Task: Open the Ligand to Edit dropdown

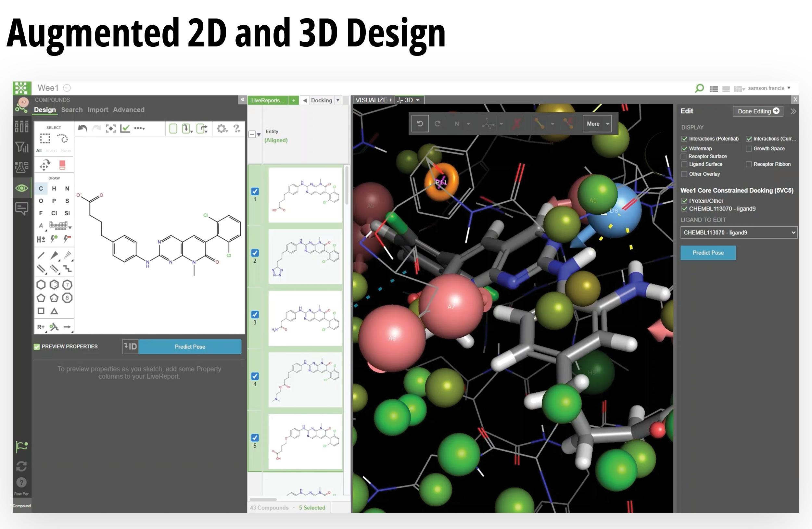Action: coord(739,233)
